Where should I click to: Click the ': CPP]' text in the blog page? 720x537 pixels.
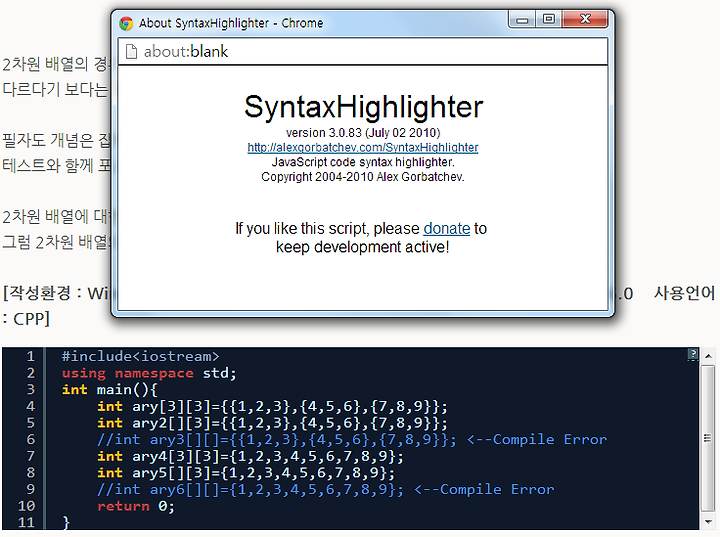[26, 318]
